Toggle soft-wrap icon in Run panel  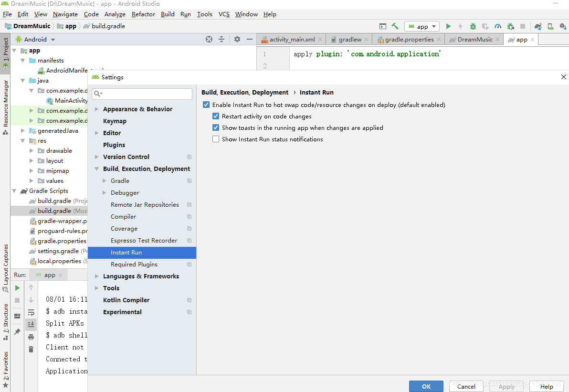31,312
